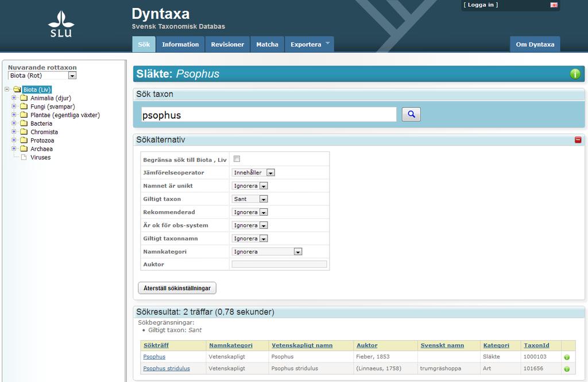Image resolution: width=588 pixels, height=382 pixels.
Task: Click the Logga in link
Action: point(481,5)
